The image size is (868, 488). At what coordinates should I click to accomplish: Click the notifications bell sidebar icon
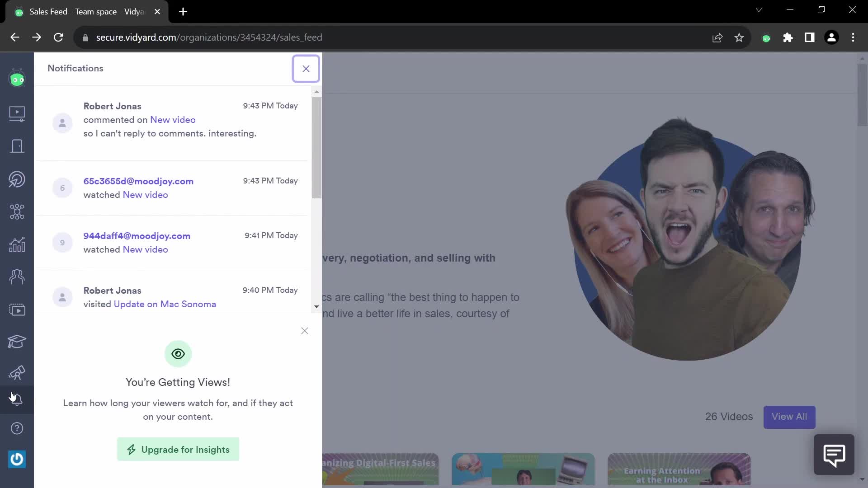click(17, 399)
